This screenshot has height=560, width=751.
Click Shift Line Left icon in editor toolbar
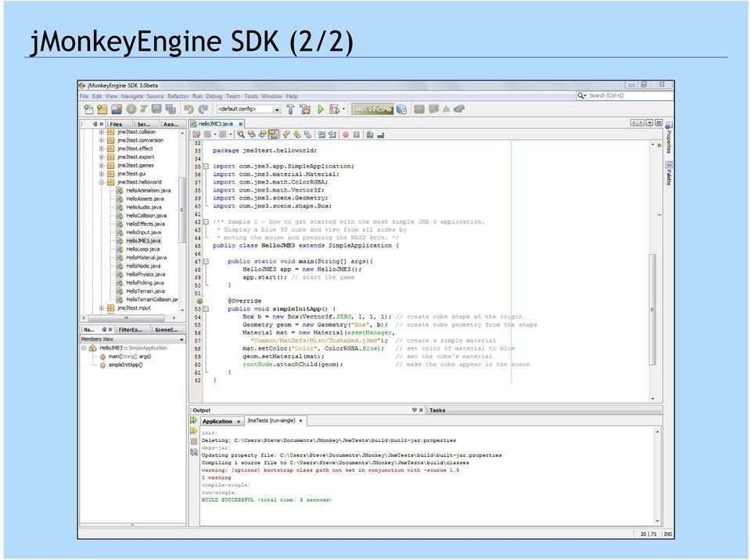321,135
